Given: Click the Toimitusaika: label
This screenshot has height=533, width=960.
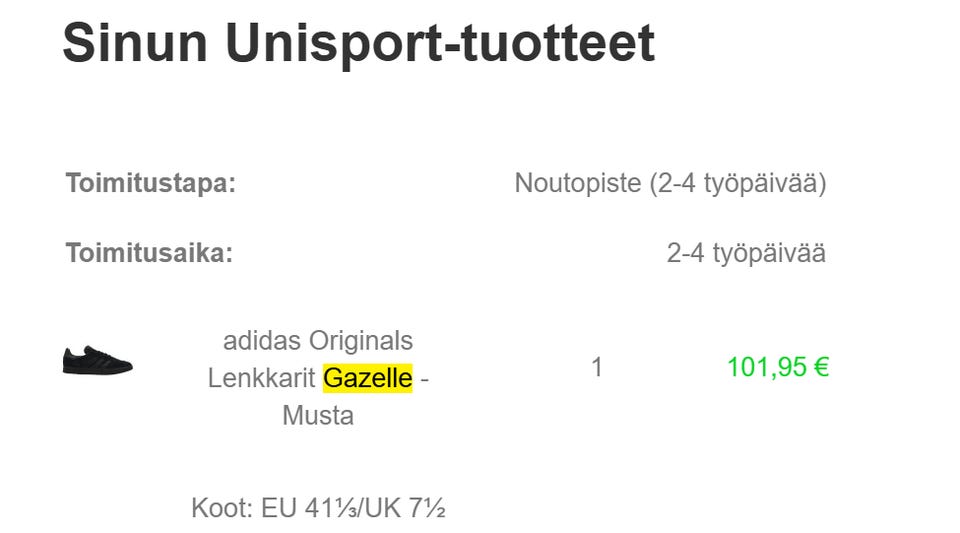Looking at the screenshot, I should click(149, 253).
